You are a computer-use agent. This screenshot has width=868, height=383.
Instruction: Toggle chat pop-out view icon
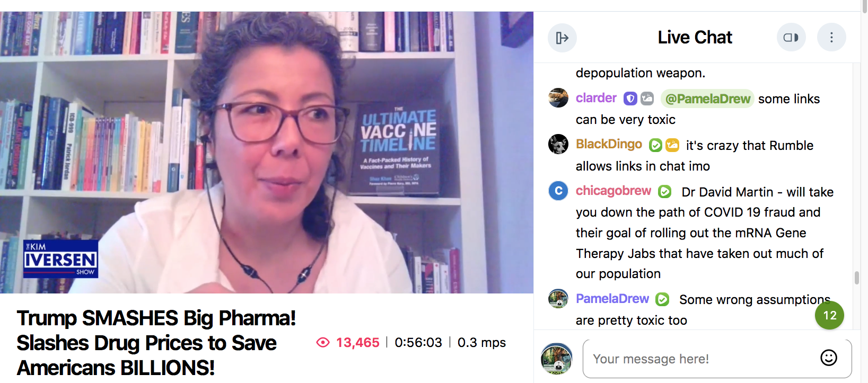click(791, 38)
